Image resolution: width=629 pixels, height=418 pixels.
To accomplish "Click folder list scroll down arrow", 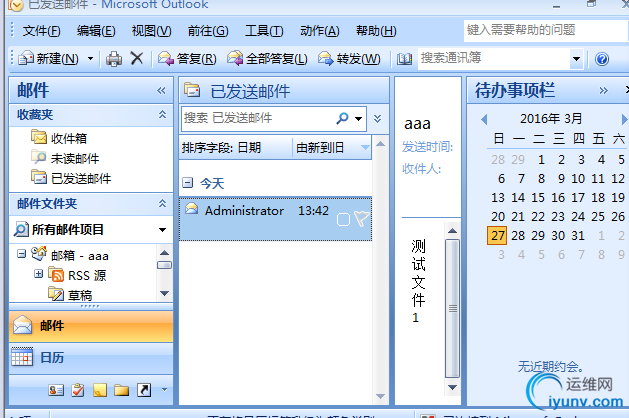I will pos(164,294).
